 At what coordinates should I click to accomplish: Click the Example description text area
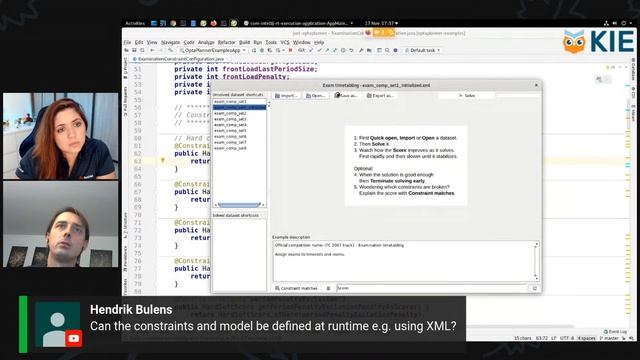404,261
